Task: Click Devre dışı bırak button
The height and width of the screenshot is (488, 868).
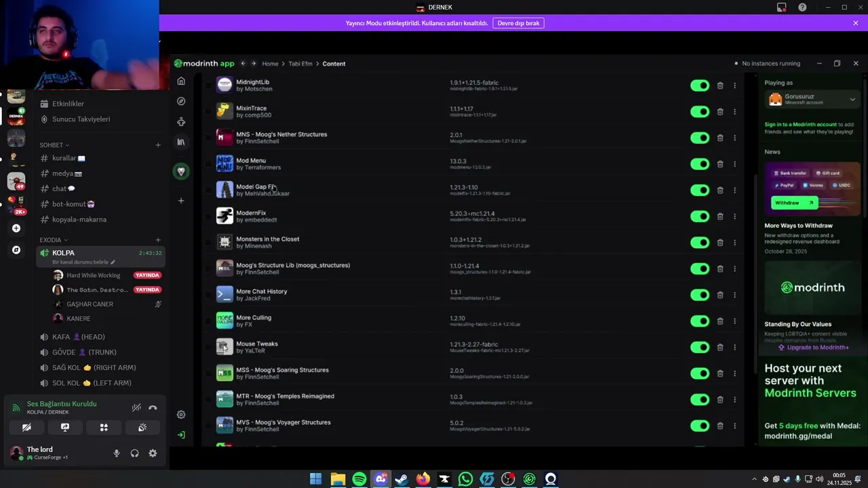Action: (518, 23)
